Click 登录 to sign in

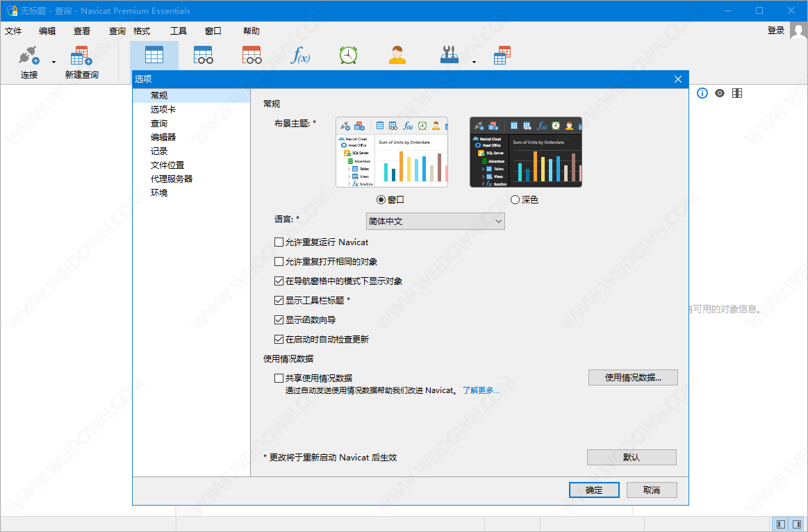point(776,31)
